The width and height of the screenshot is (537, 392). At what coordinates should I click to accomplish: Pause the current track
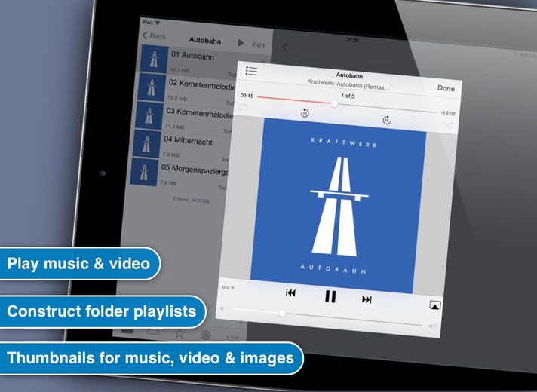coord(330,296)
